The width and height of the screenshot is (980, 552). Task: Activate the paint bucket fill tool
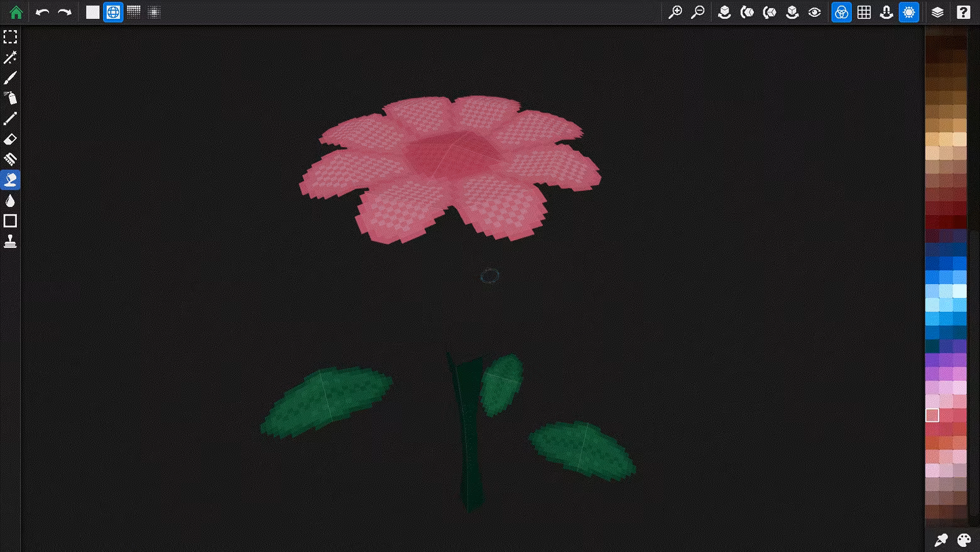(10, 180)
